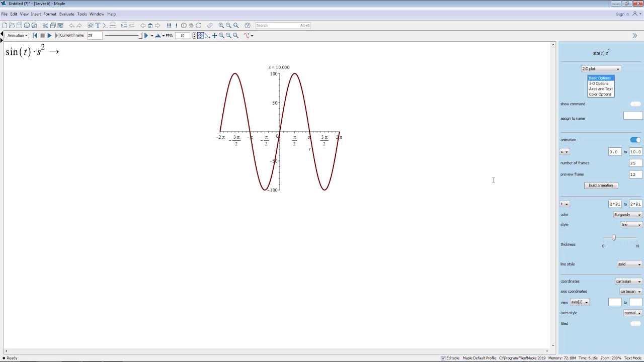Open the File menu
This screenshot has width=644, height=362.
[4, 14]
